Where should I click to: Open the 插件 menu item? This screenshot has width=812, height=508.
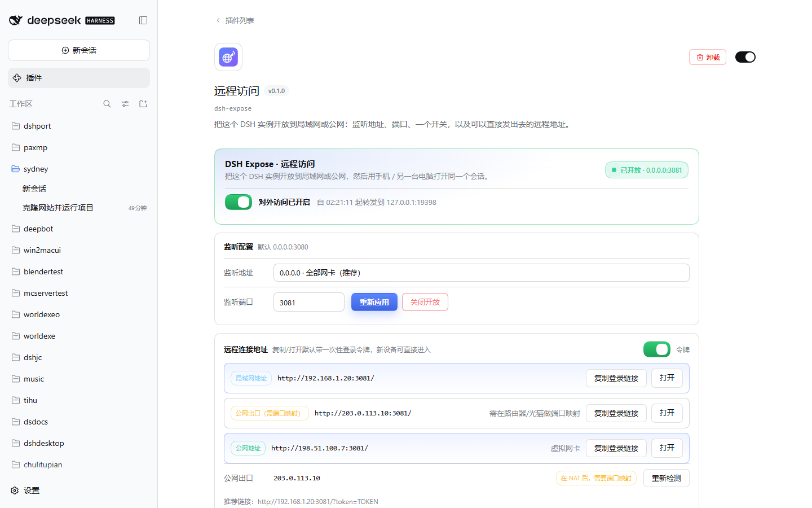(79, 78)
